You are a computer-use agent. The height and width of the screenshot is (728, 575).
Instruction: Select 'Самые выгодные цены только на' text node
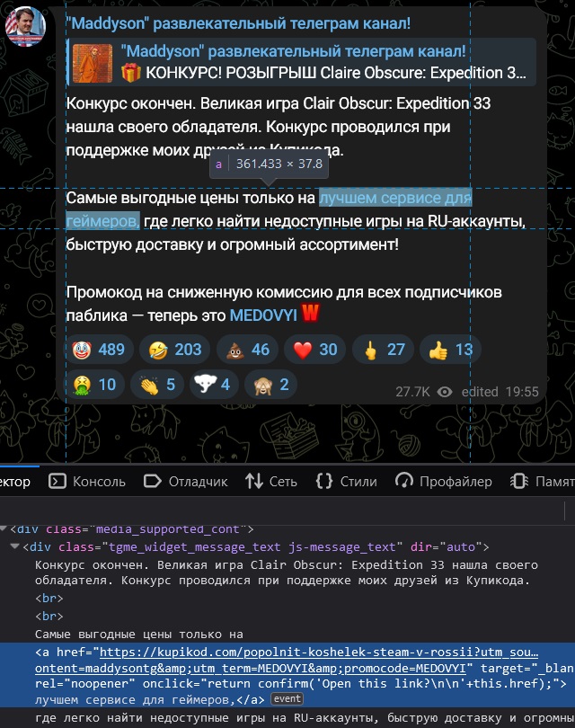138,635
